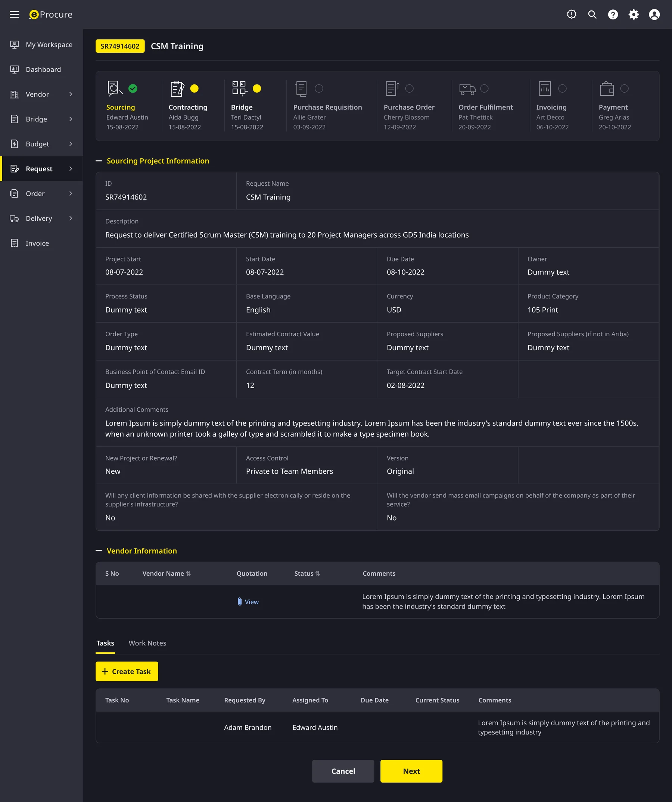Collapse the Sourcing Project Information section
672x802 pixels.
click(x=99, y=161)
